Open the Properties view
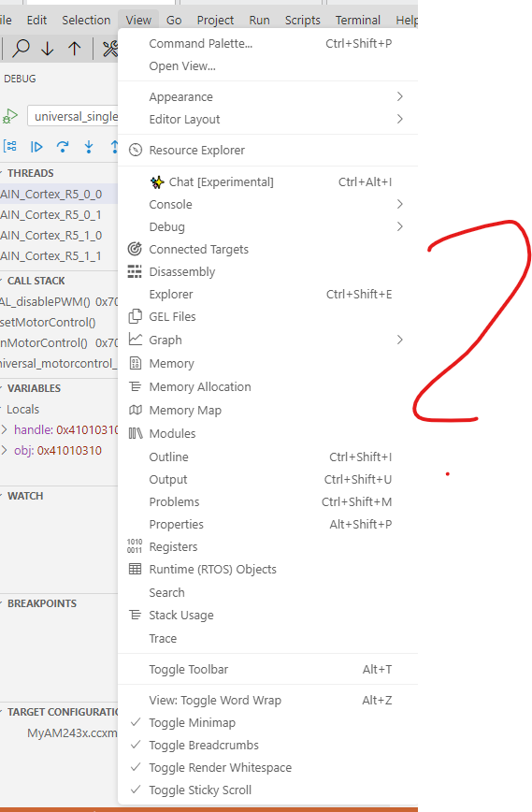Screen dimensions: 532x812 (x=267, y=525)
